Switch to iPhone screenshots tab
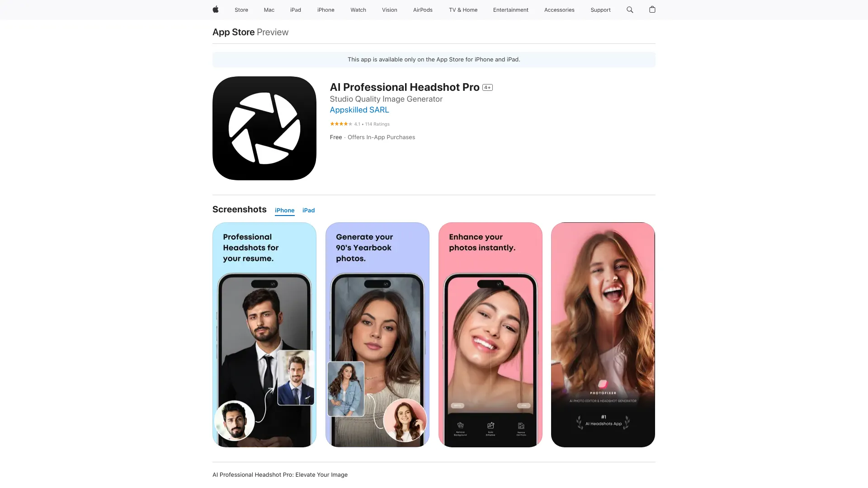868x488 pixels. click(x=284, y=210)
